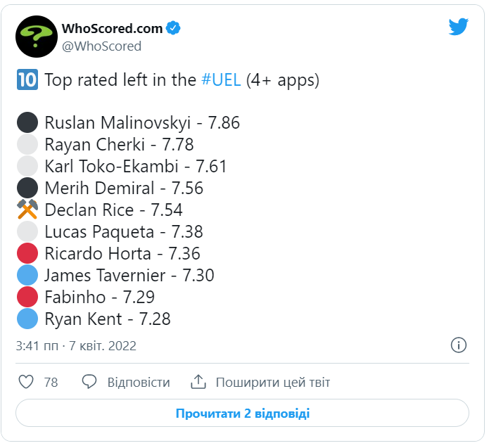Click the crossed hammers icon beside Declan Rice

click(27, 210)
